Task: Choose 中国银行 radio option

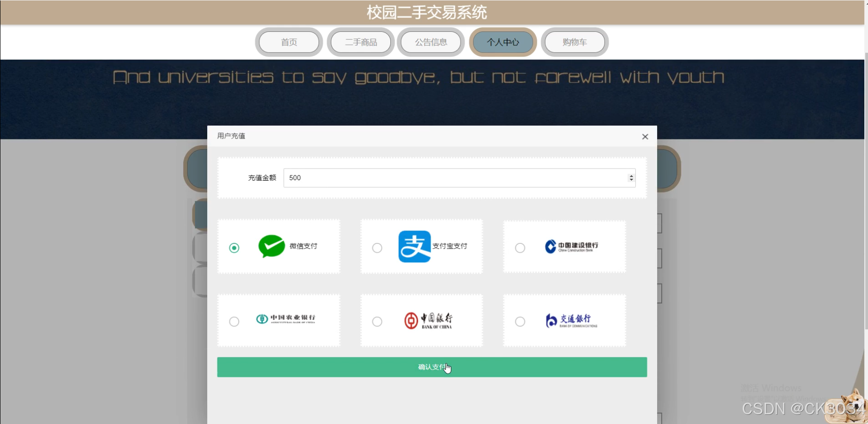Action: click(377, 321)
